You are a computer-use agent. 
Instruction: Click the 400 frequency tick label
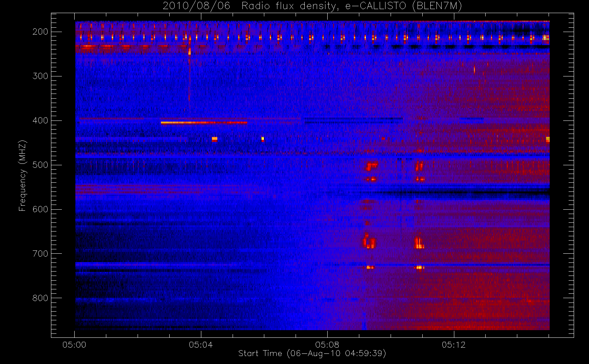tap(40, 120)
